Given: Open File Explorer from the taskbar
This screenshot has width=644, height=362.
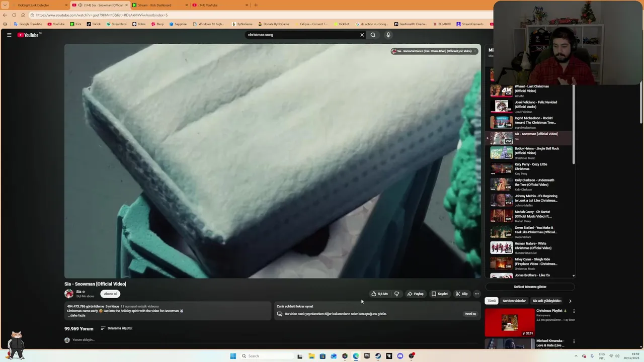Looking at the screenshot, I should coord(311,356).
